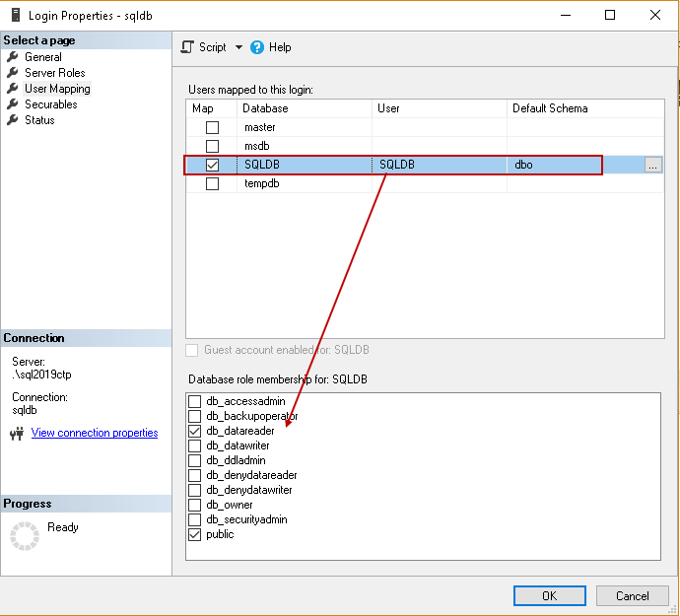The image size is (680, 616).
Task: Click the wrench icon beside Status
Action: point(13,119)
